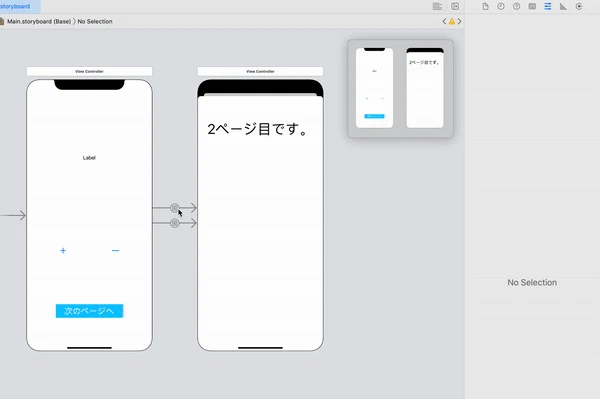The width and height of the screenshot is (600, 399).
Task: Click the editor options lines icon
Action: 437,7
